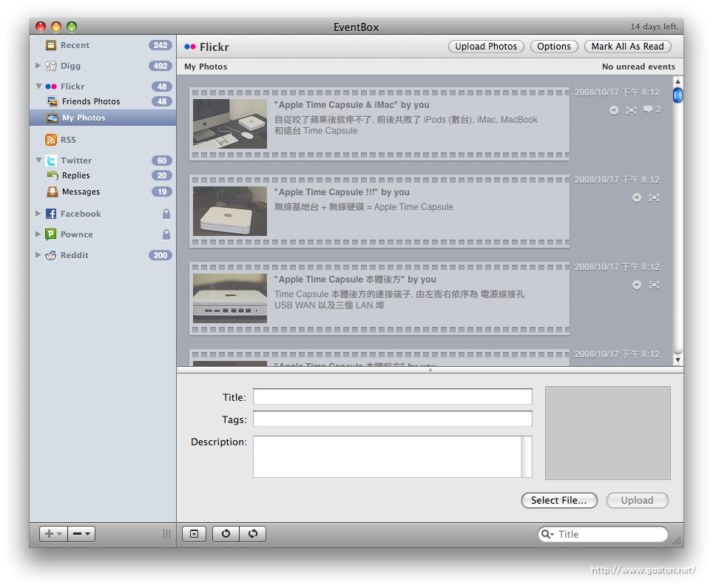713x588 pixels.
Task: Open the remove service minus dropdown
Action: [x=81, y=534]
